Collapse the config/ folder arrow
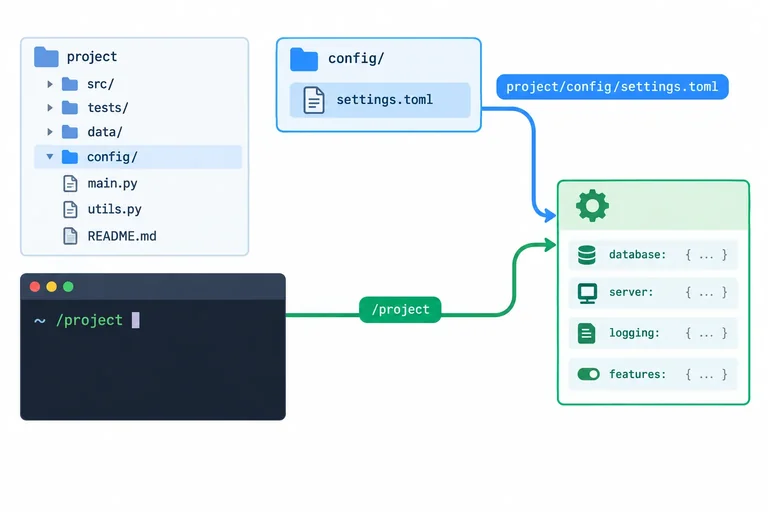The height and width of the screenshot is (512, 768). pyautogui.click(x=49, y=157)
